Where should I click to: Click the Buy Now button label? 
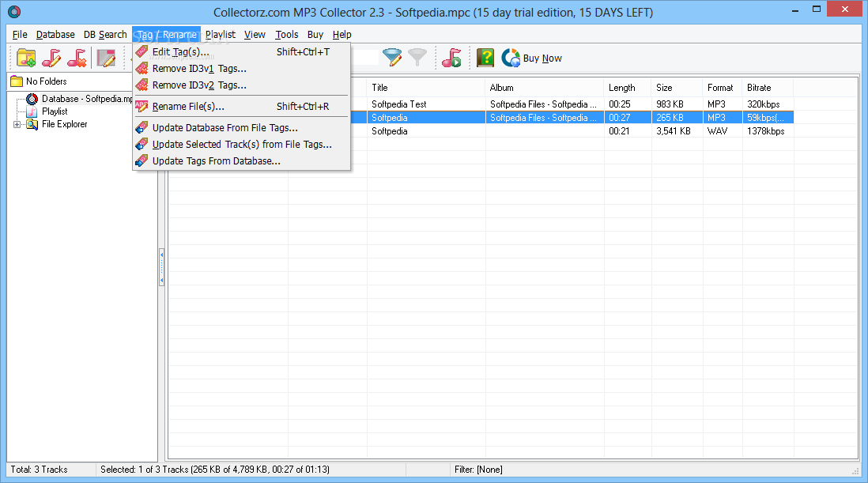point(542,58)
